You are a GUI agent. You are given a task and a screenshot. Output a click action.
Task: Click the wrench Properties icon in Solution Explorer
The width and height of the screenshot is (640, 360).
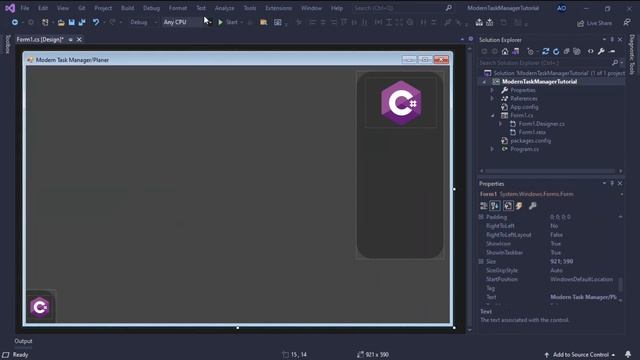tap(601, 51)
